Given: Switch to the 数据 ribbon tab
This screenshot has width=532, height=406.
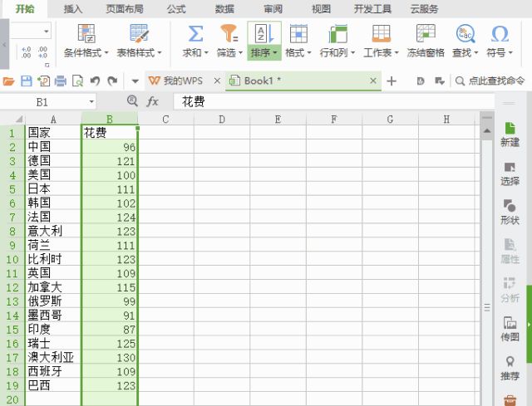Looking at the screenshot, I should 224,9.
